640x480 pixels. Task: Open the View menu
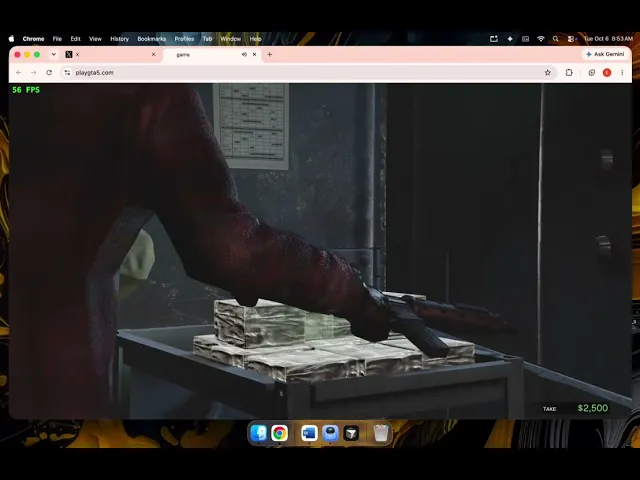click(95, 39)
